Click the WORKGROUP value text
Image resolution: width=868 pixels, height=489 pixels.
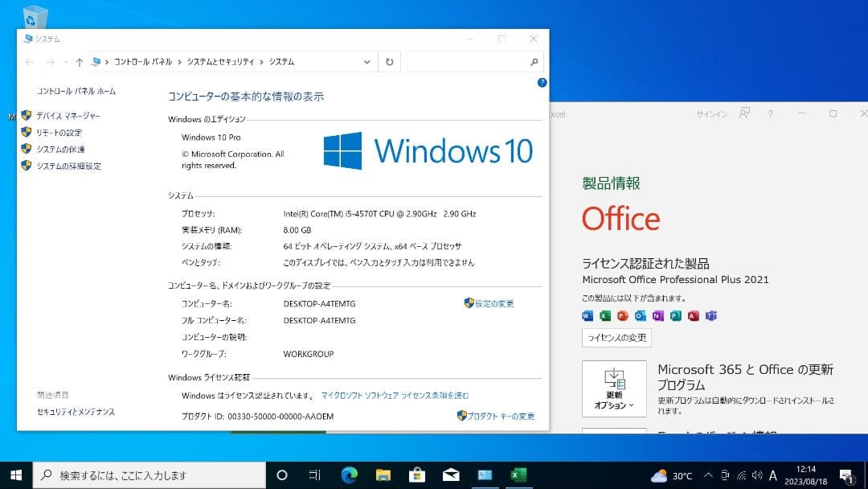(x=309, y=354)
